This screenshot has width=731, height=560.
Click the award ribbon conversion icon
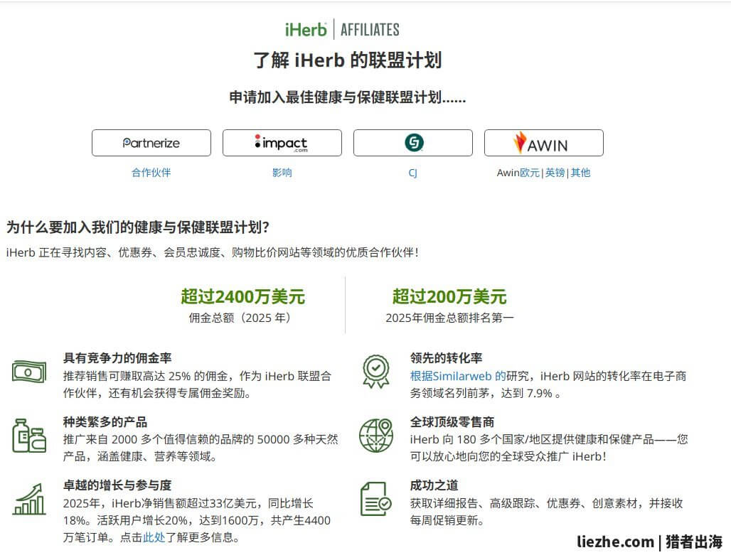pyautogui.click(x=376, y=372)
